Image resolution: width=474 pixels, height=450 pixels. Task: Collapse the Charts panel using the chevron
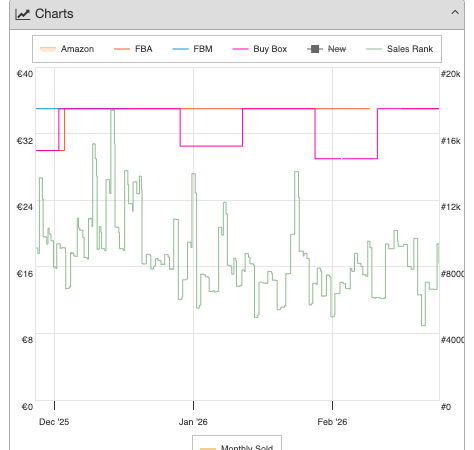click(x=455, y=13)
